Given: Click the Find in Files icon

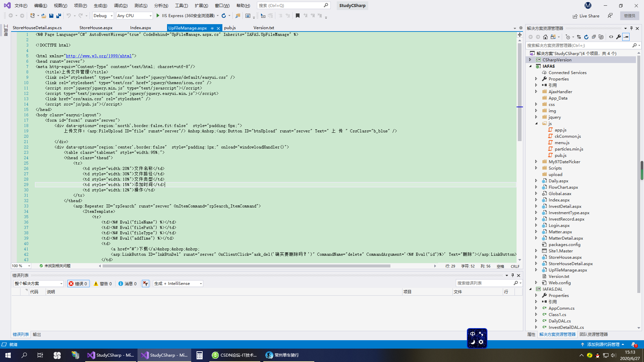Looking at the screenshot, I should click(x=238, y=16).
